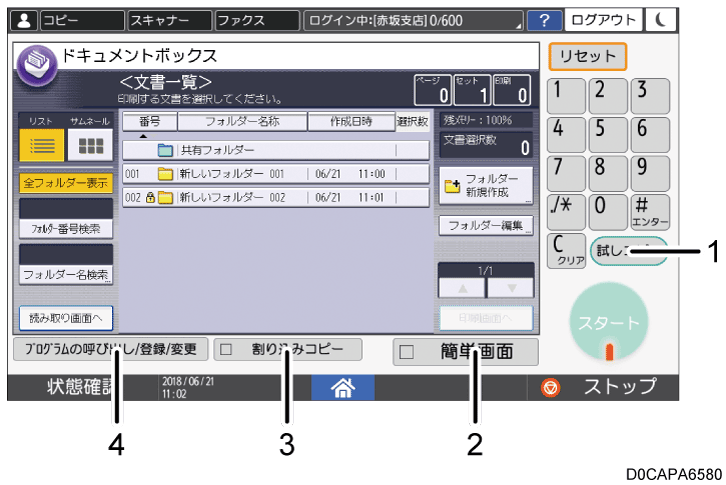Viewport: 726px width, 485px height.
Task: Tap the ページ counter box
Action: [x=432, y=90]
